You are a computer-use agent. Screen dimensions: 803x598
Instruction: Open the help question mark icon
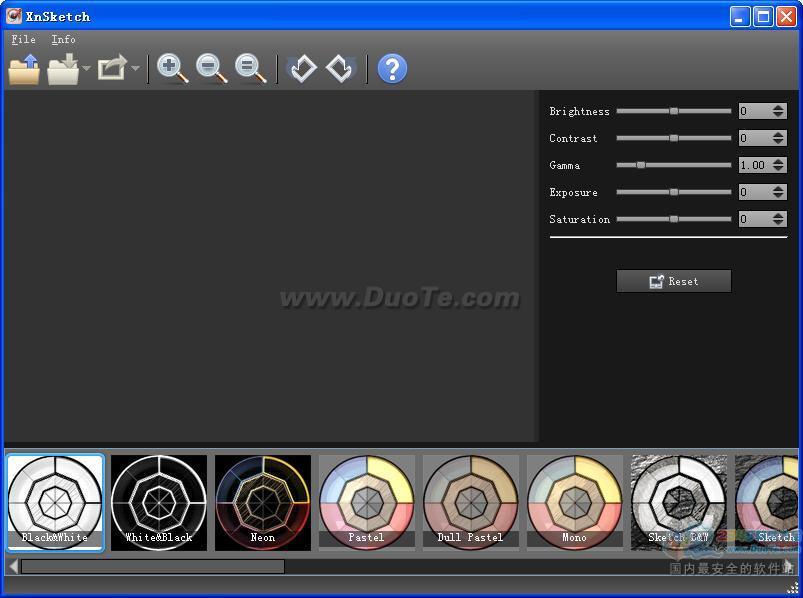click(x=392, y=68)
